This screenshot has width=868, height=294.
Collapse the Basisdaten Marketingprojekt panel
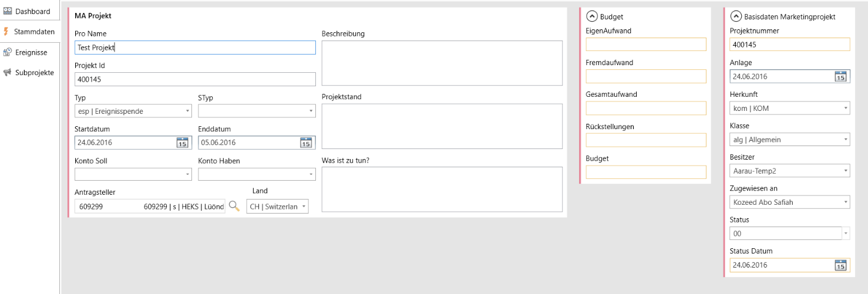(736, 17)
